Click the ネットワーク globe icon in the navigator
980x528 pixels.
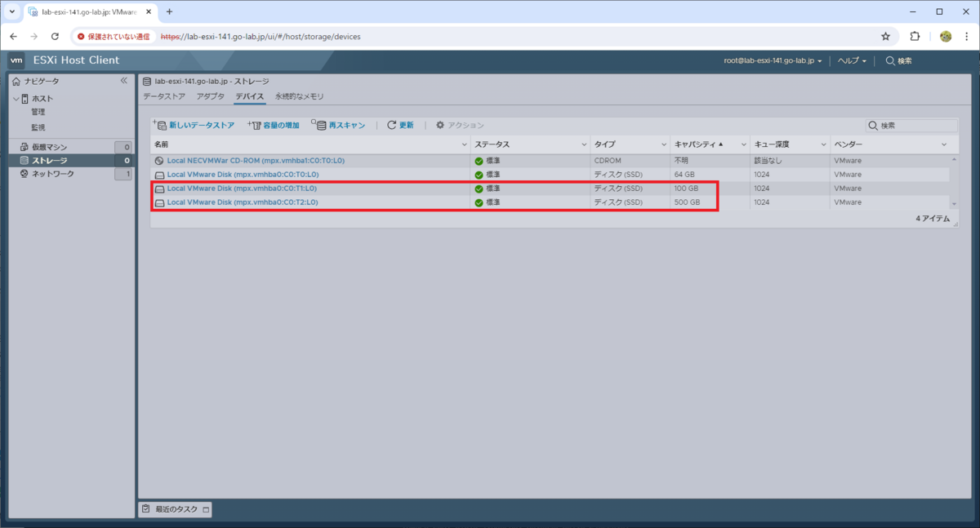click(x=24, y=174)
